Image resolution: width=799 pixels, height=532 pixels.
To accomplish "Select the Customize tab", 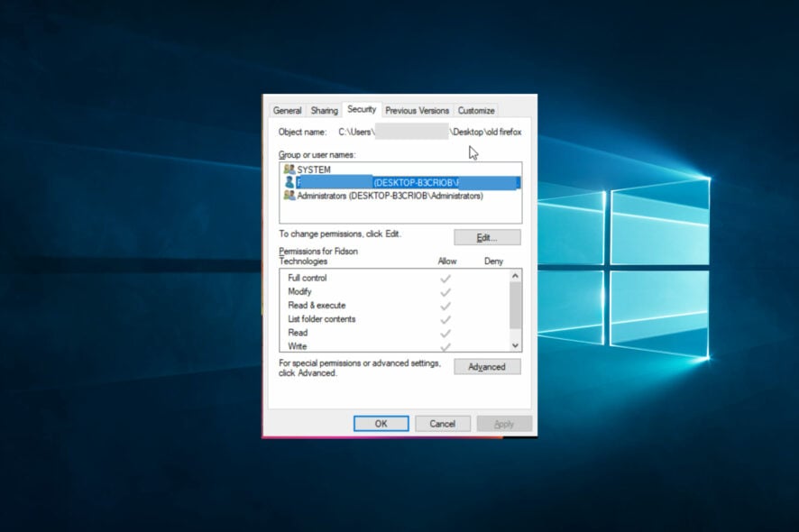I will pyautogui.click(x=475, y=110).
